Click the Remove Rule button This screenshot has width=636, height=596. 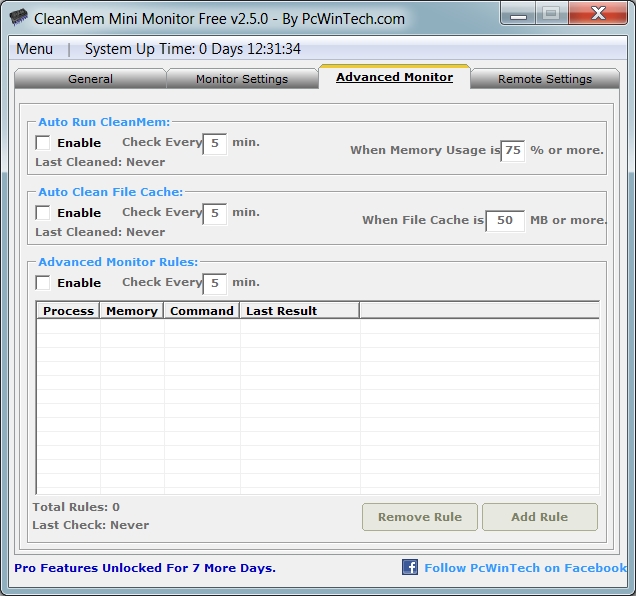(x=420, y=517)
